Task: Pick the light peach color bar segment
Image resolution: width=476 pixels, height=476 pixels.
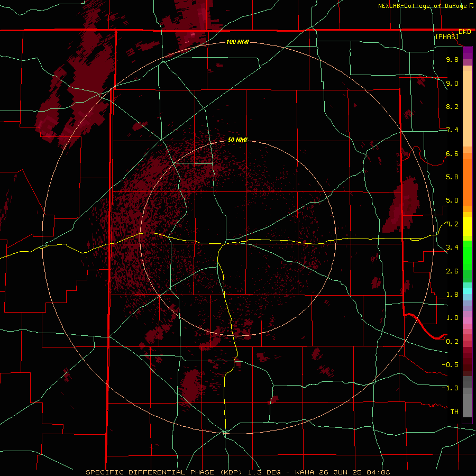Action: (467, 108)
